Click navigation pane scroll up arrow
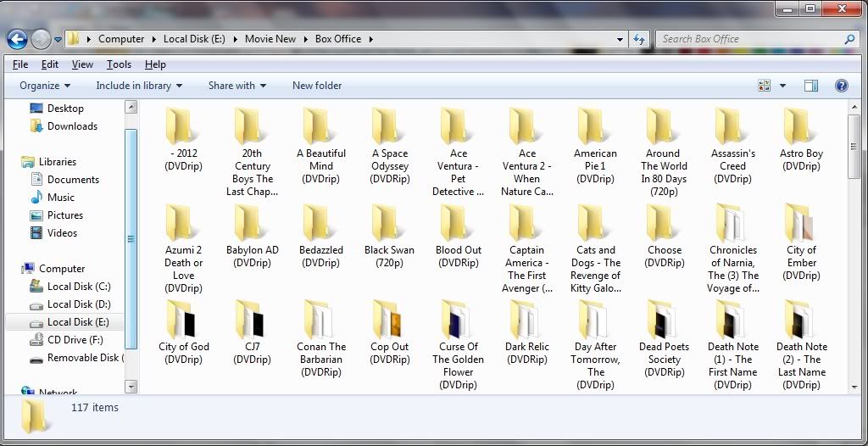868x446 pixels. click(x=131, y=107)
